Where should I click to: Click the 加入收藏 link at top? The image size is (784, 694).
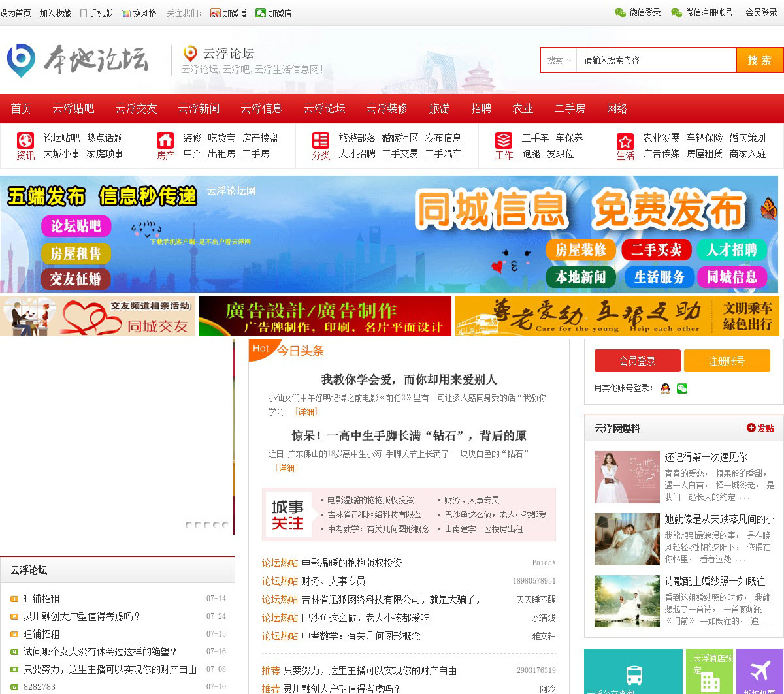[x=55, y=13]
